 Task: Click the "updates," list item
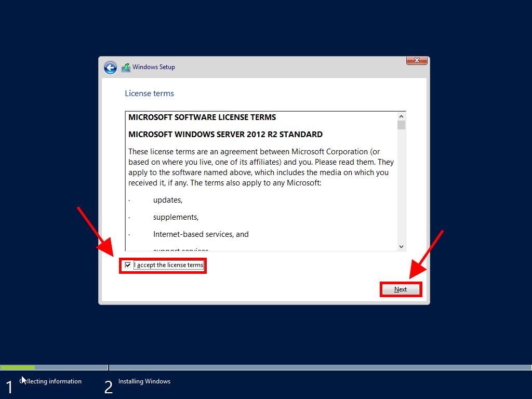tap(168, 200)
